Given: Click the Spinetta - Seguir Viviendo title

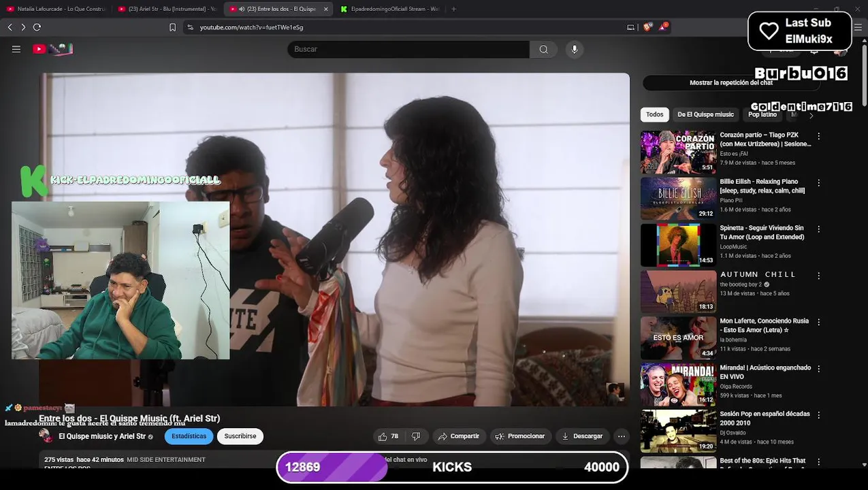Looking at the screenshot, I should point(762,233).
